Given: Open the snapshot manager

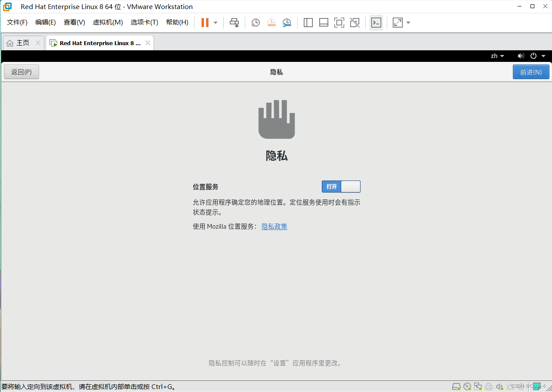Looking at the screenshot, I should 287,23.
